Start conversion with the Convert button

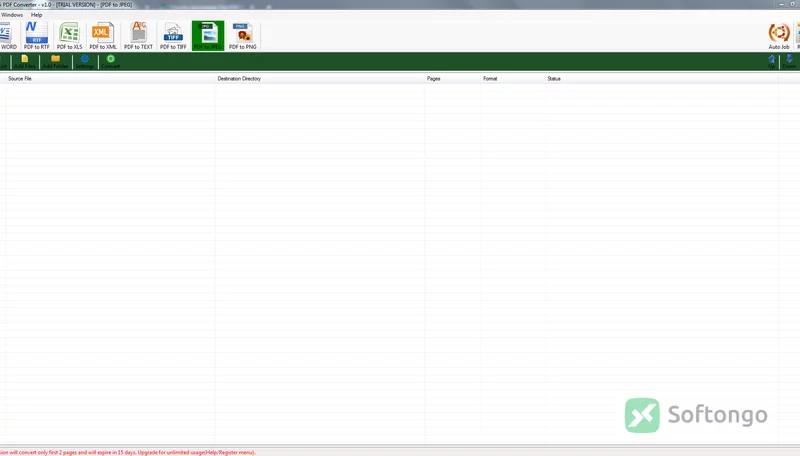pos(110,62)
